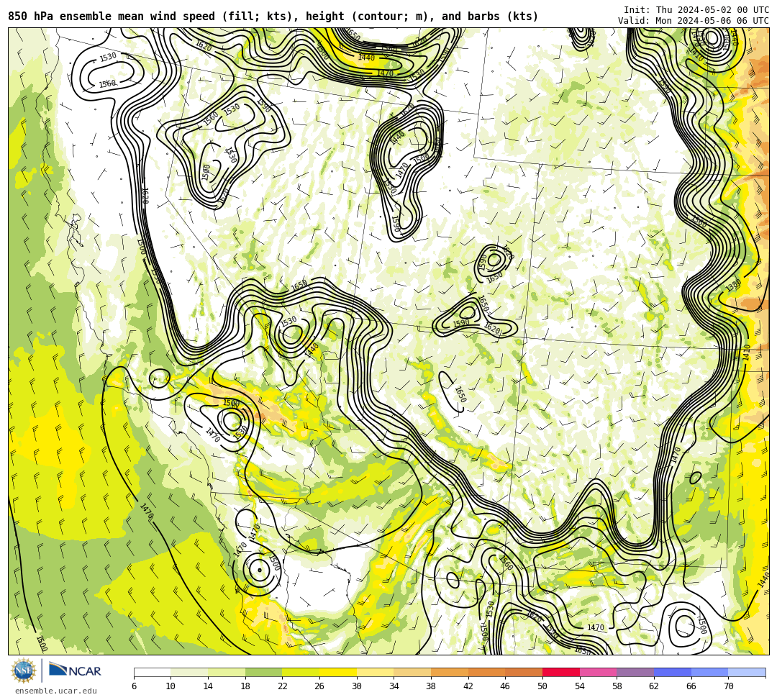
Task: Click the colorbar tick label 22
Action: (283, 686)
